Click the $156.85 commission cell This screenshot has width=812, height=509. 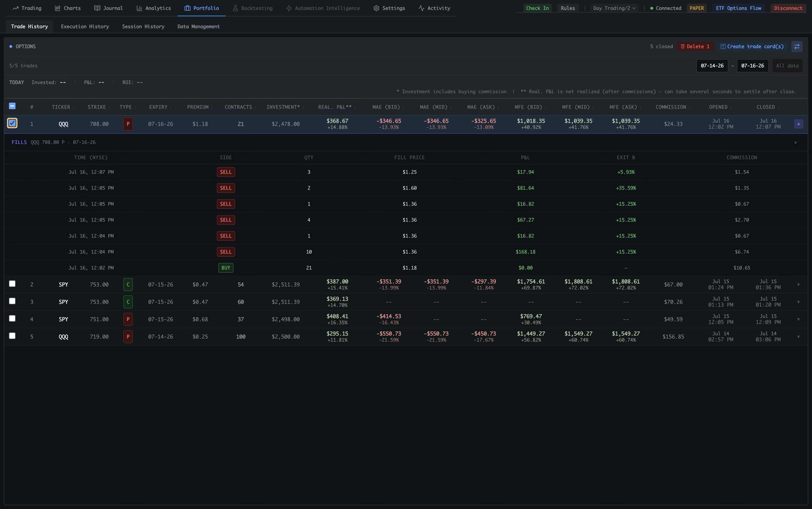click(x=673, y=337)
